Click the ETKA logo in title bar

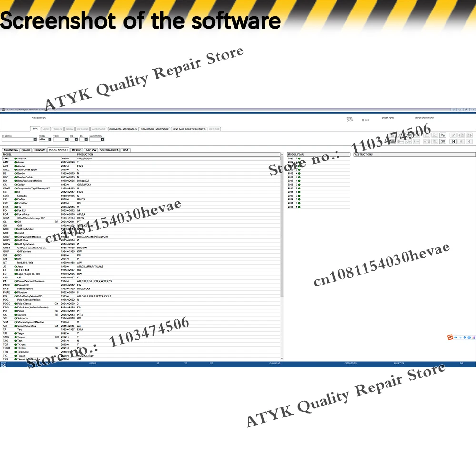tap(4, 109)
